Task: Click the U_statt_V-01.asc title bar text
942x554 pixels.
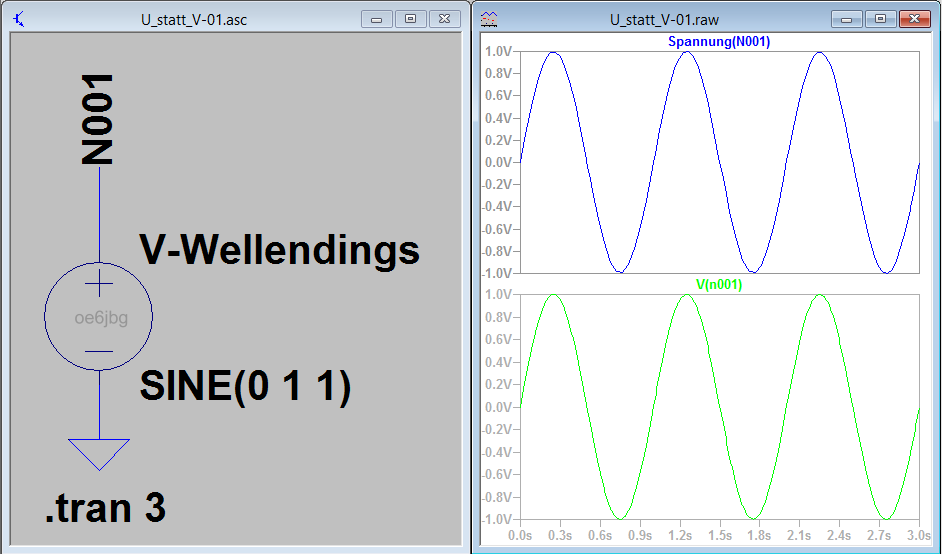Action: 194,20
